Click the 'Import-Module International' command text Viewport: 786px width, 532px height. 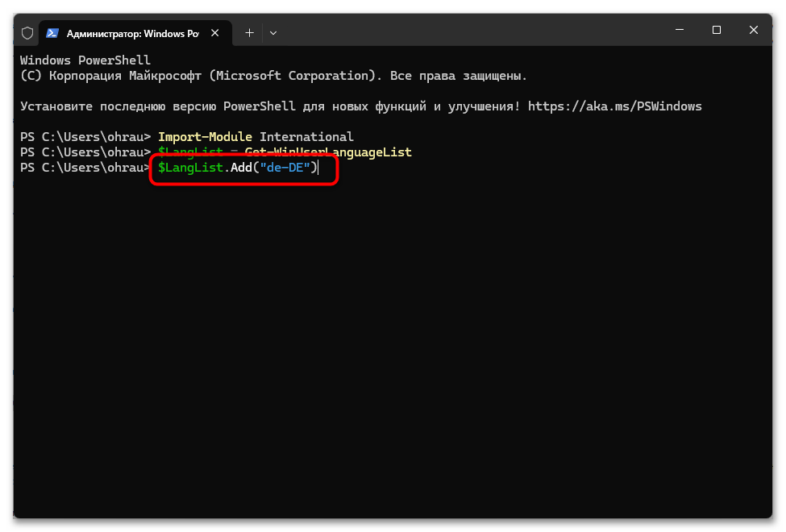[x=256, y=137]
